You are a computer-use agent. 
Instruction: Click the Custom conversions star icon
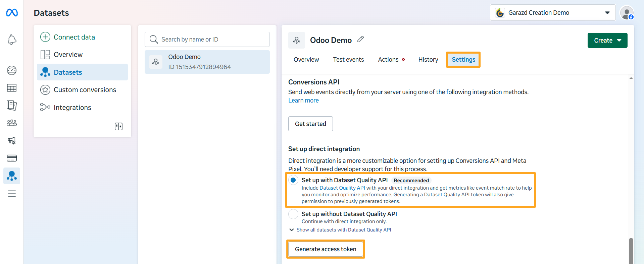[x=45, y=90]
